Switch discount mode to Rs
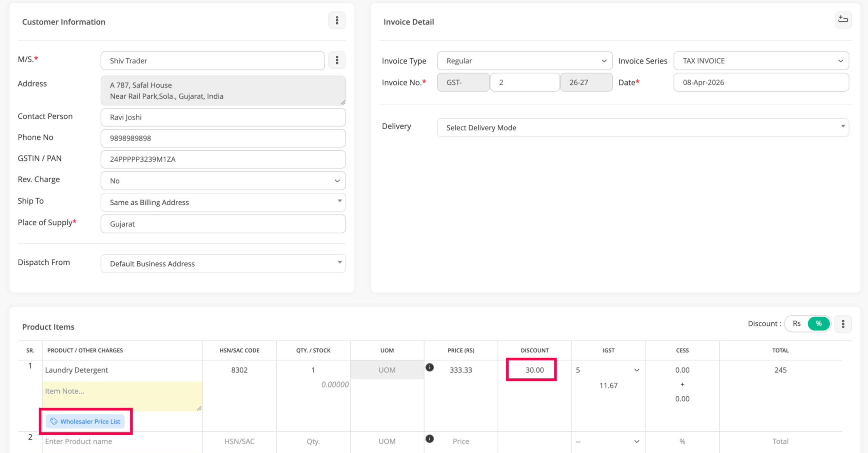This screenshot has height=453, width=868. point(796,324)
